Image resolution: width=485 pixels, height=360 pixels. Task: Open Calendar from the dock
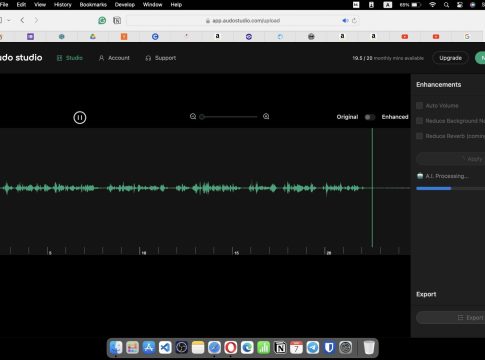[296, 348]
